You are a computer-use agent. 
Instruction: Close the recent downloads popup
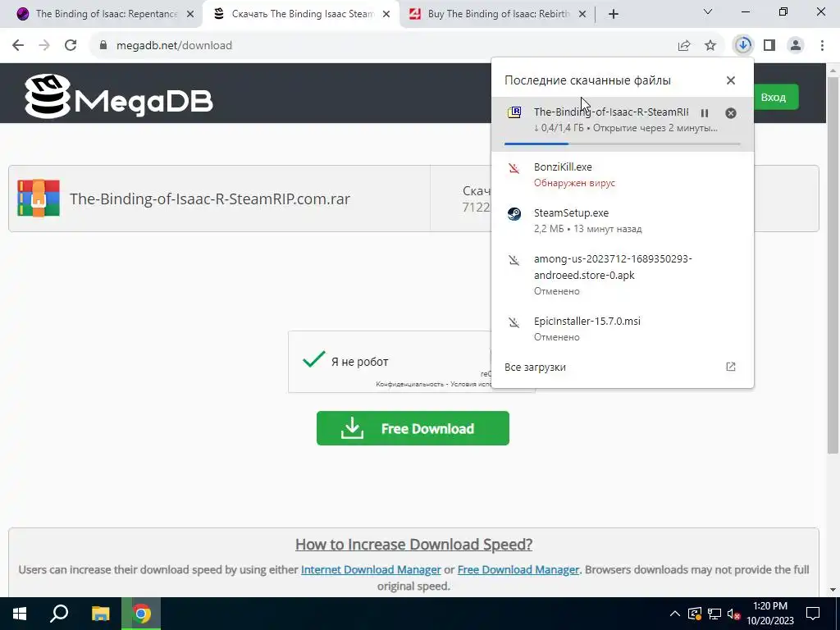pos(731,80)
